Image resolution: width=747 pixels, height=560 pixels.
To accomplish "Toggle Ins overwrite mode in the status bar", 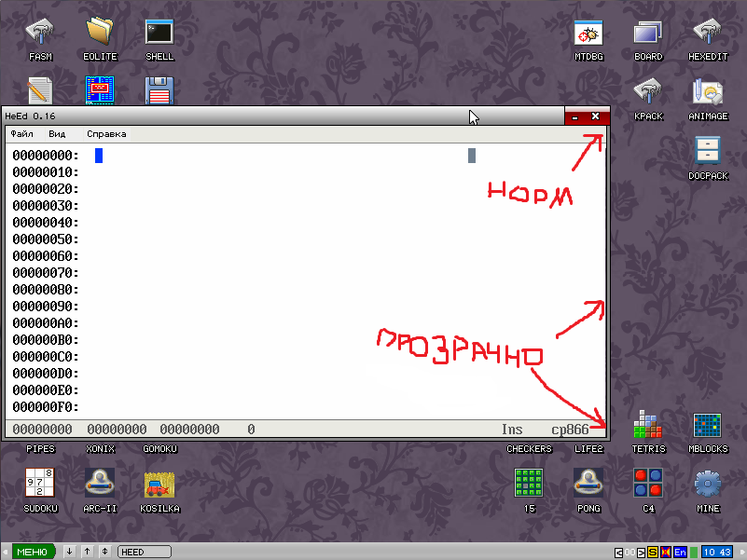I will pyautogui.click(x=511, y=430).
